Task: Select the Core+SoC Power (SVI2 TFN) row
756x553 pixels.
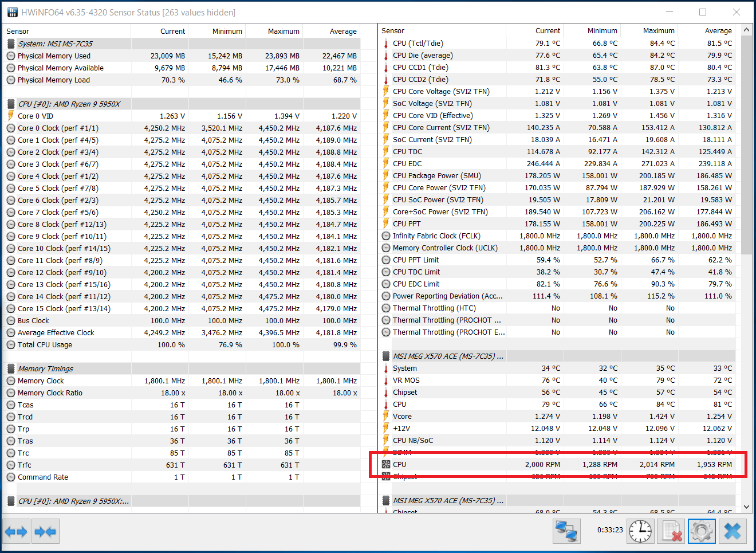Action: coord(557,212)
